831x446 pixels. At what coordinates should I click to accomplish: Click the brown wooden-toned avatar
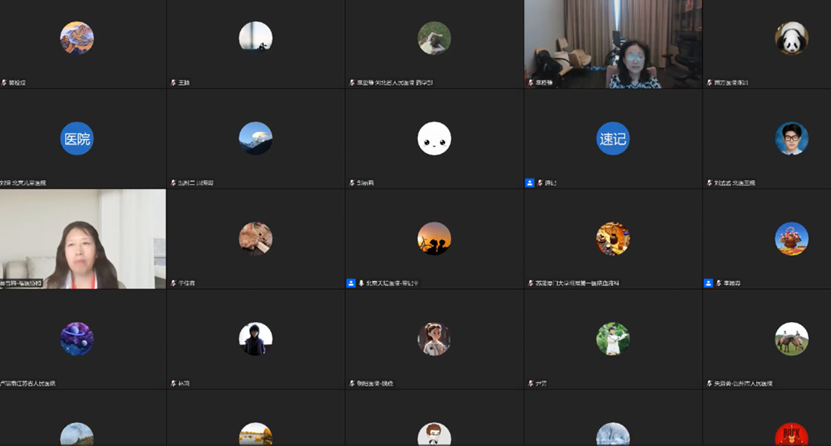pyautogui.click(x=255, y=239)
